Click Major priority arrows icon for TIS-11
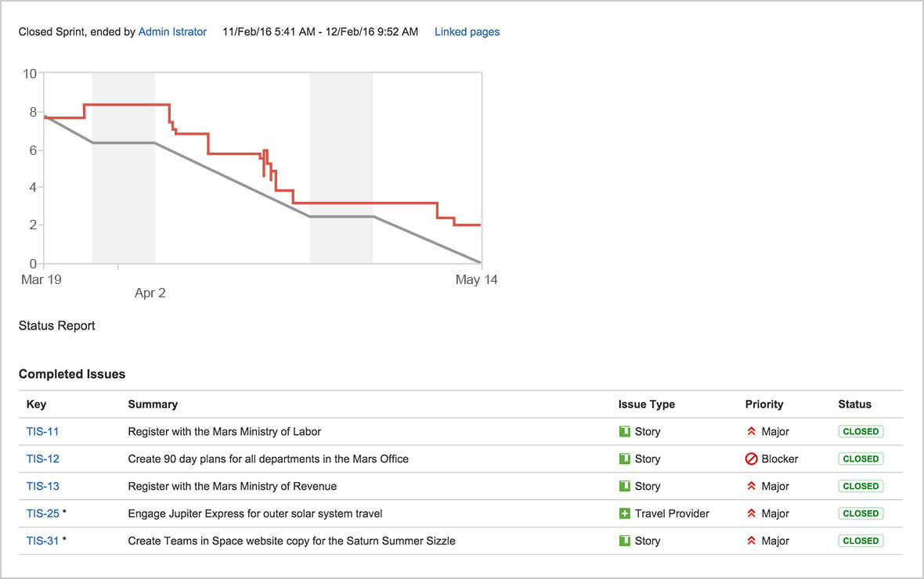This screenshot has width=924, height=579. pyautogui.click(x=752, y=431)
